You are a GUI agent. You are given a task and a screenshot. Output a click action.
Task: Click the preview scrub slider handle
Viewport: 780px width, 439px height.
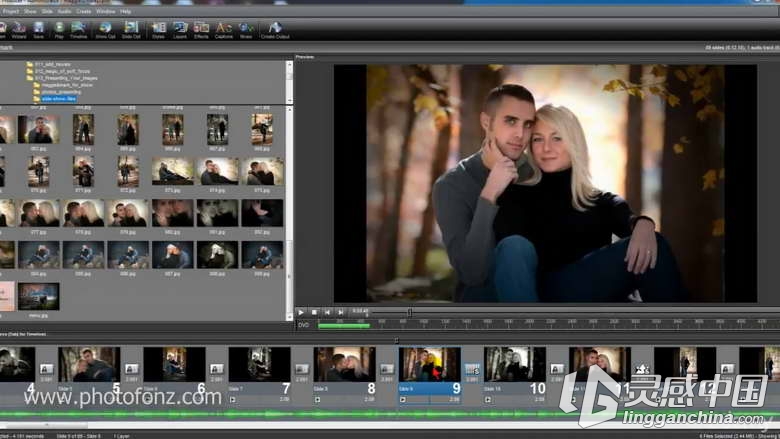[409, 312]
